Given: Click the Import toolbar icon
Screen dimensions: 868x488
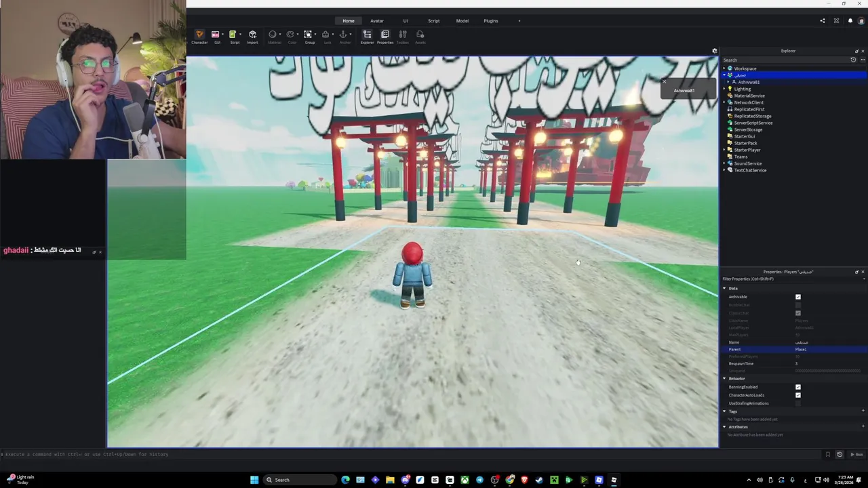Looking at the screenshot, I should point(252,35).
